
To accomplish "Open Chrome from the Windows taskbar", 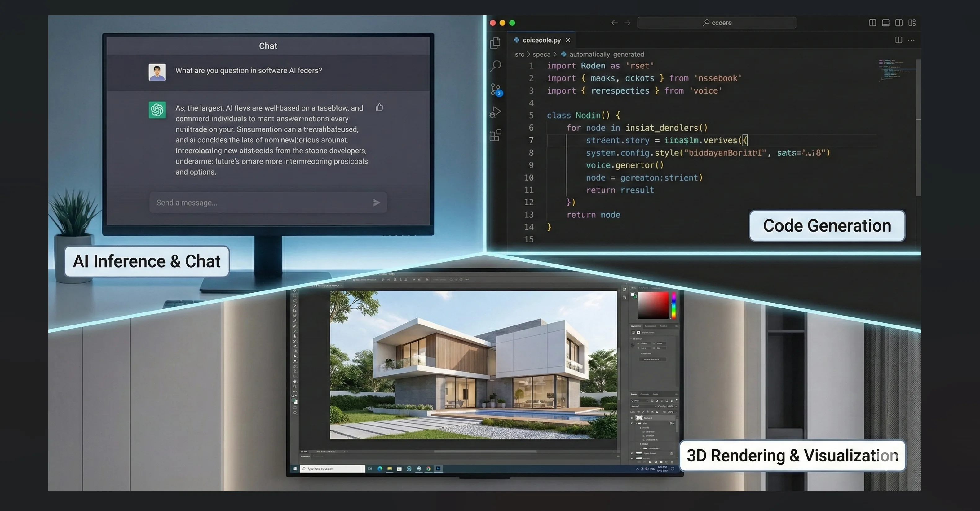I will [x=429, y=469].
